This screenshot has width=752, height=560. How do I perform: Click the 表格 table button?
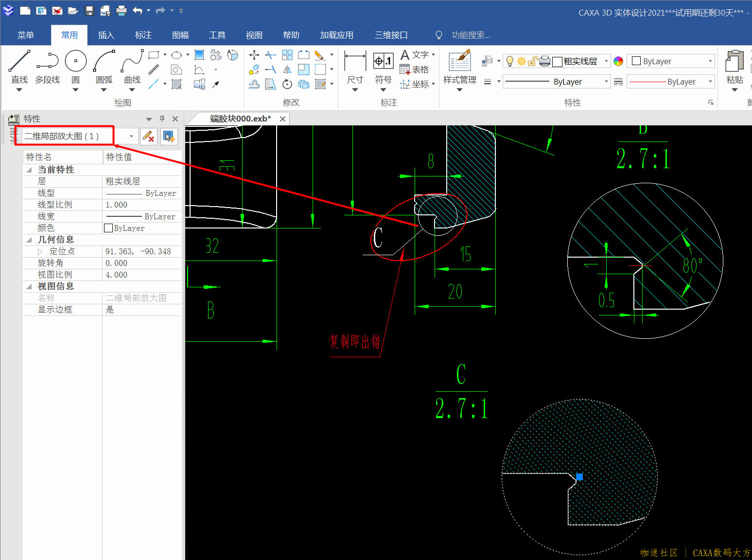[x=415, y=70]
